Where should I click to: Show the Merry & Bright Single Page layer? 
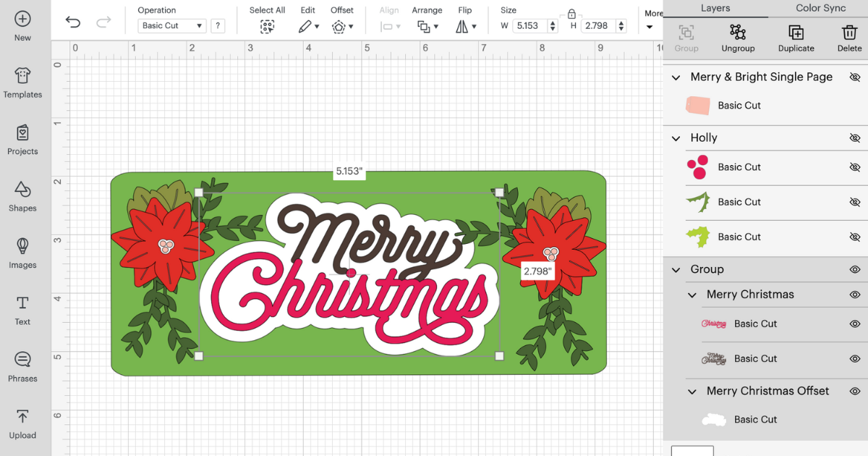(x=855, y=77)
